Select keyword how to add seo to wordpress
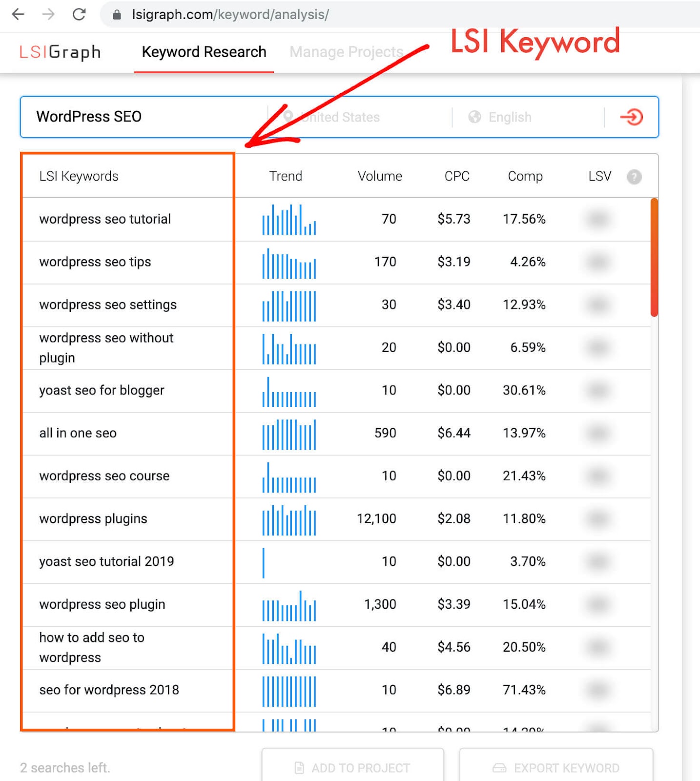This screenshot has width=700, height=781. click(92, 647)
